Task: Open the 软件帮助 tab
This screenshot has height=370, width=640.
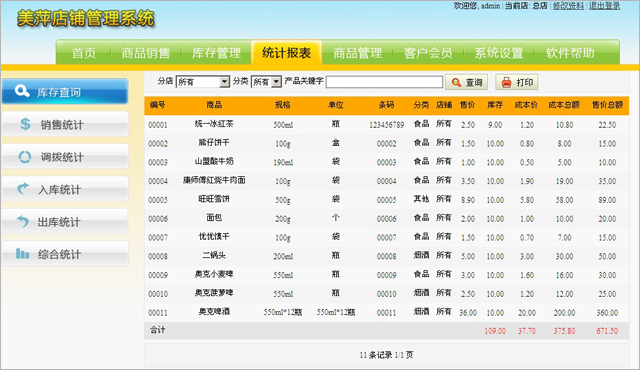Action: (x=570, y=53)
